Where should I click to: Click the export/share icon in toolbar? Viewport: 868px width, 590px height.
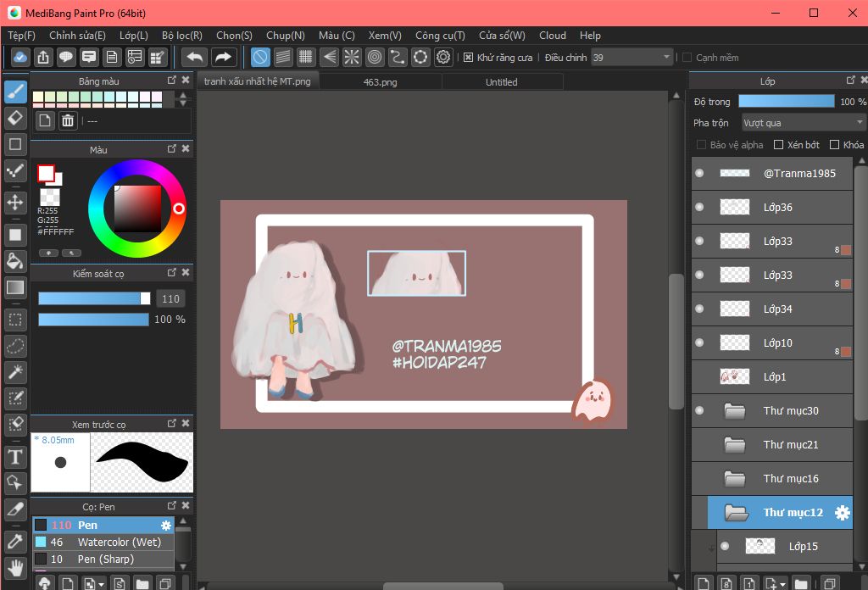(43, 57)
